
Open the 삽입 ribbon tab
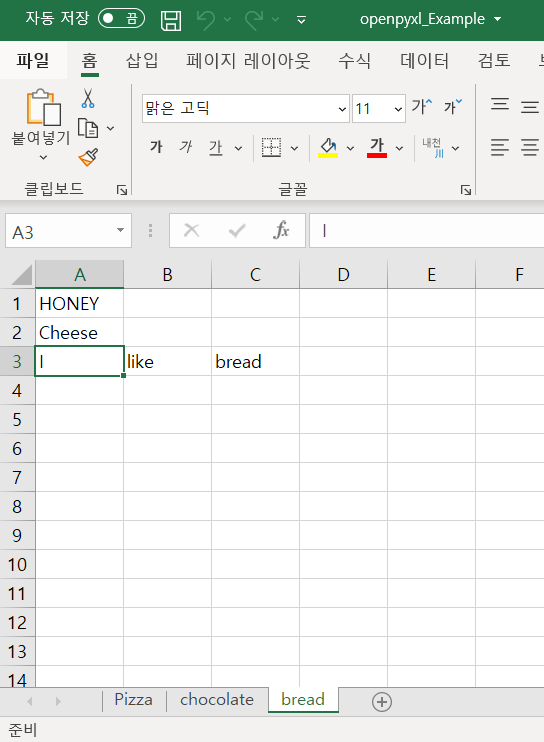[142, 61]
